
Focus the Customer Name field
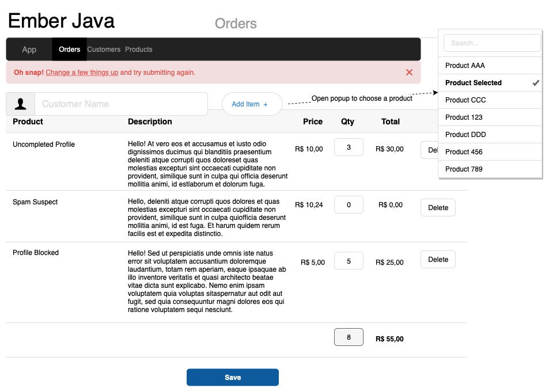121,104
